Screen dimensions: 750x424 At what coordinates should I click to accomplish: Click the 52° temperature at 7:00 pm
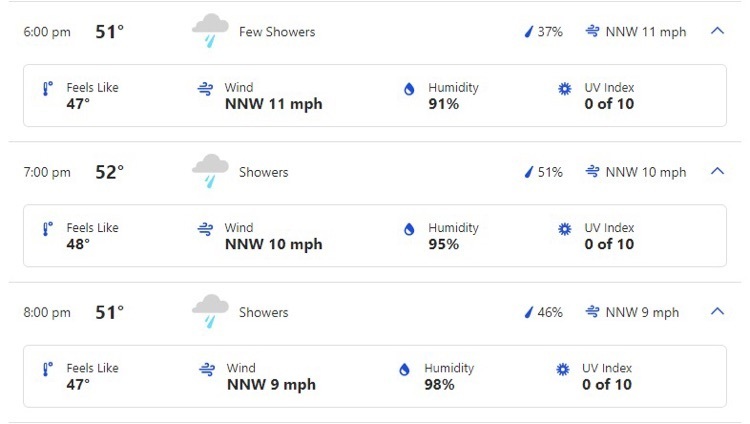110,172
